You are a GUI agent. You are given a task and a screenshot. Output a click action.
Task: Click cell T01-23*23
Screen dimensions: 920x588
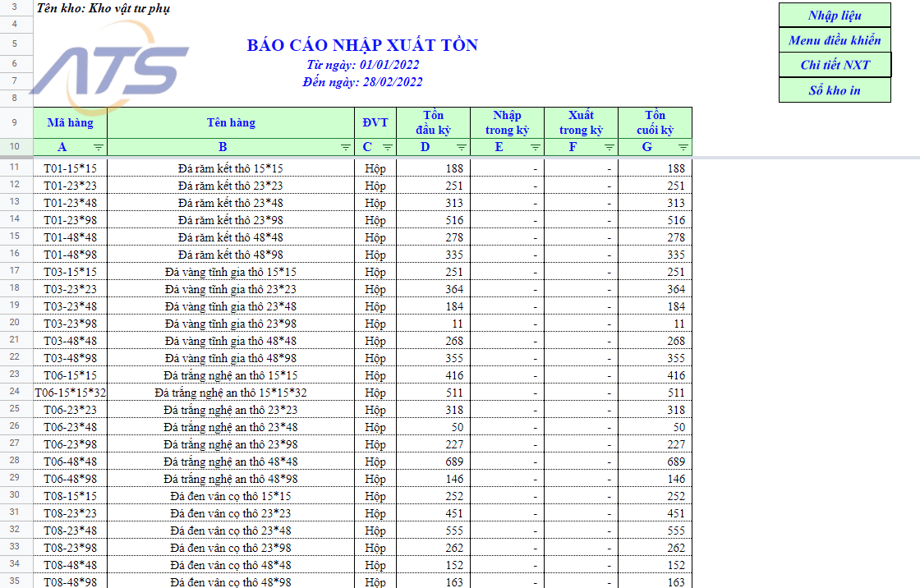click(x=71, y=186)
